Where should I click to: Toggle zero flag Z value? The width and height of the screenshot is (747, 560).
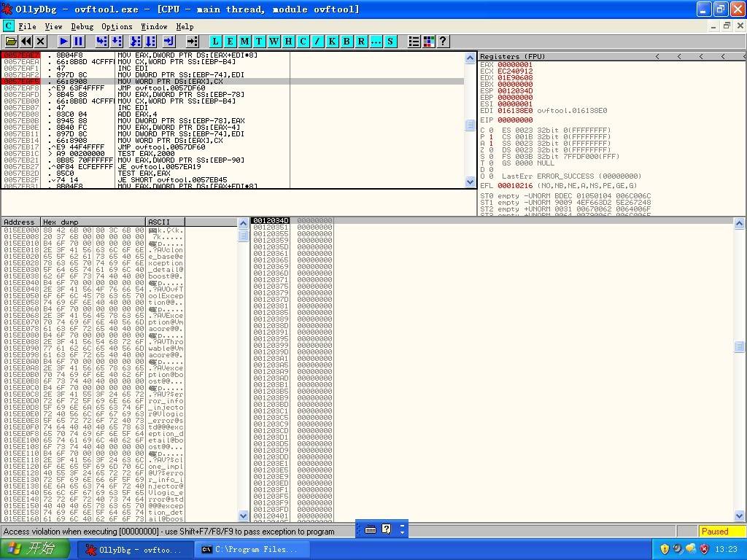coord(491,150)
